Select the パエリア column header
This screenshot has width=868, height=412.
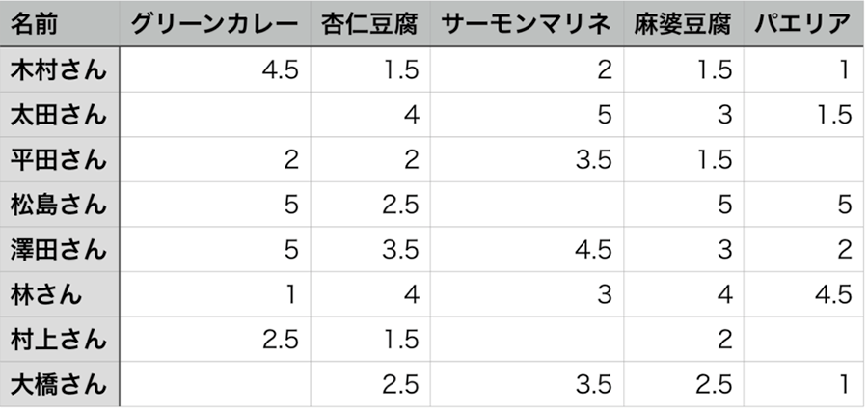click(804, 24)
